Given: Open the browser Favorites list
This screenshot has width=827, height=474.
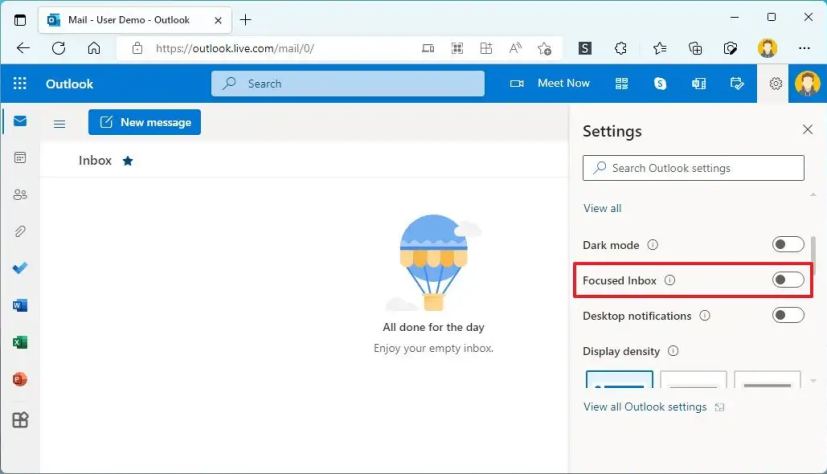Looking at the screenshot, I should (x=659, y=49).
